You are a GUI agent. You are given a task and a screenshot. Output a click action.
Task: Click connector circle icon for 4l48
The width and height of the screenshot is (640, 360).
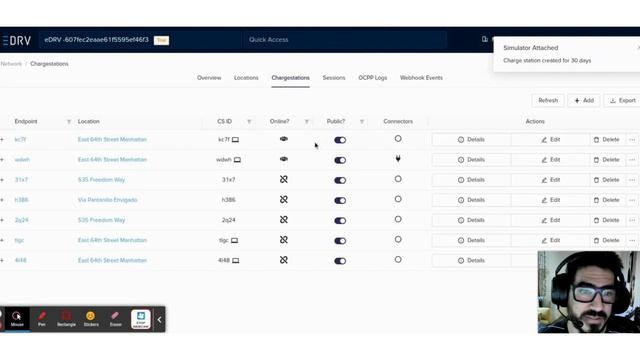[398, 260]
